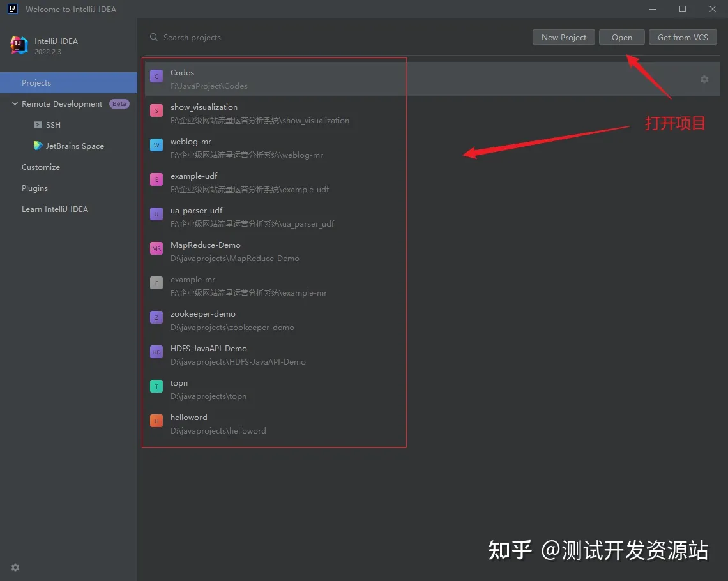Viewport: 728px width, 581px height.
Task: Click the SSH terminal icon
Action: 38,125
